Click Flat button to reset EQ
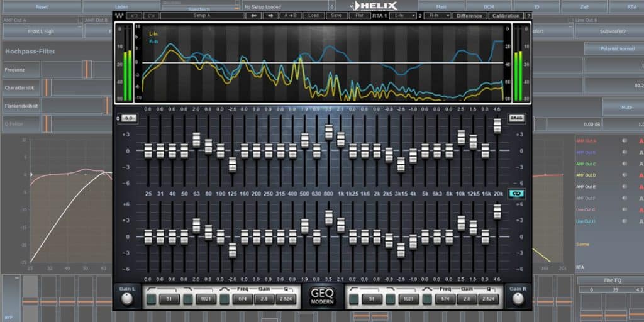 tap(359, 16)
